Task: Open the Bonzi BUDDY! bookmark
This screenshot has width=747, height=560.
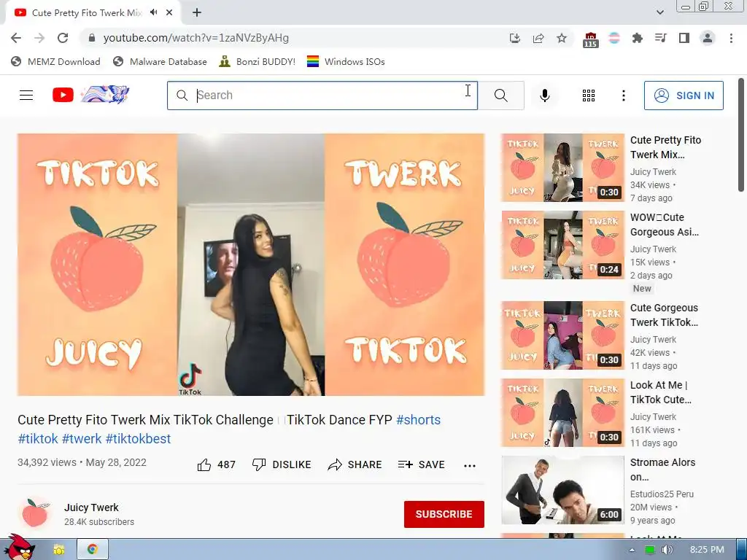Action: pos(258,61)
